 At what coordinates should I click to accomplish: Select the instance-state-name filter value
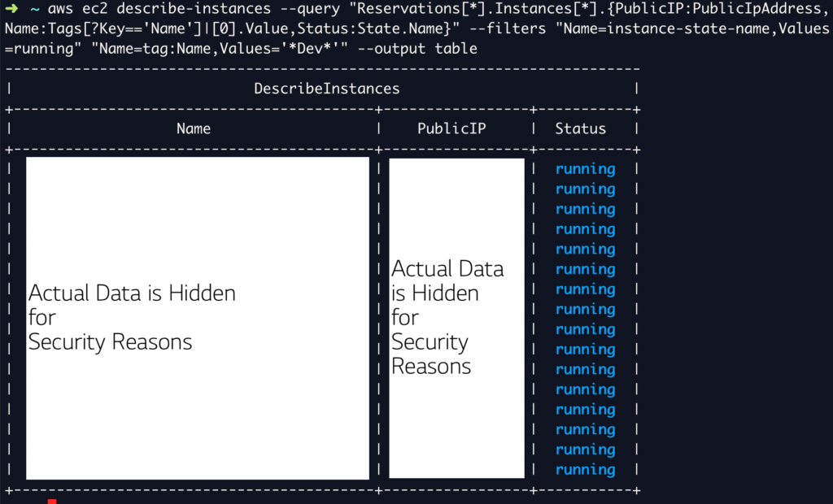pos(687,28)
